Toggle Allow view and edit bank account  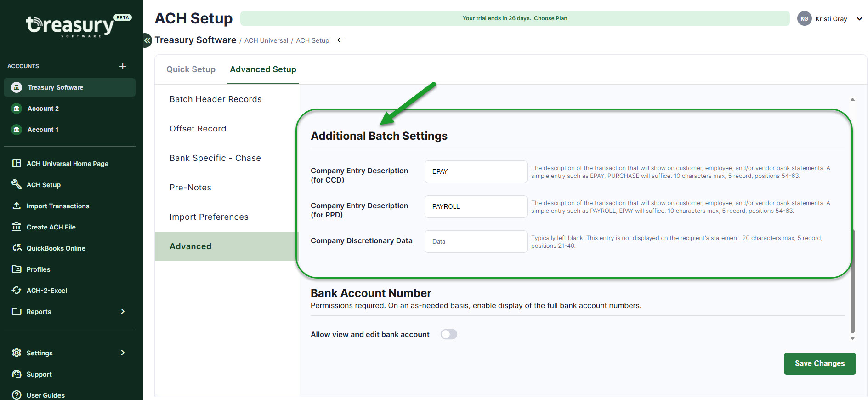(449, 334)
